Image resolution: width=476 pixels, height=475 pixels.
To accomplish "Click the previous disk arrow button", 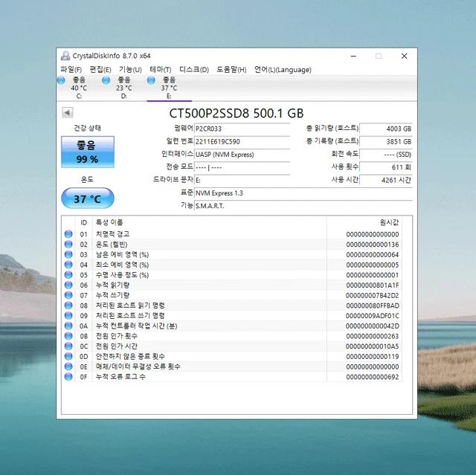I will coord(68,112).
